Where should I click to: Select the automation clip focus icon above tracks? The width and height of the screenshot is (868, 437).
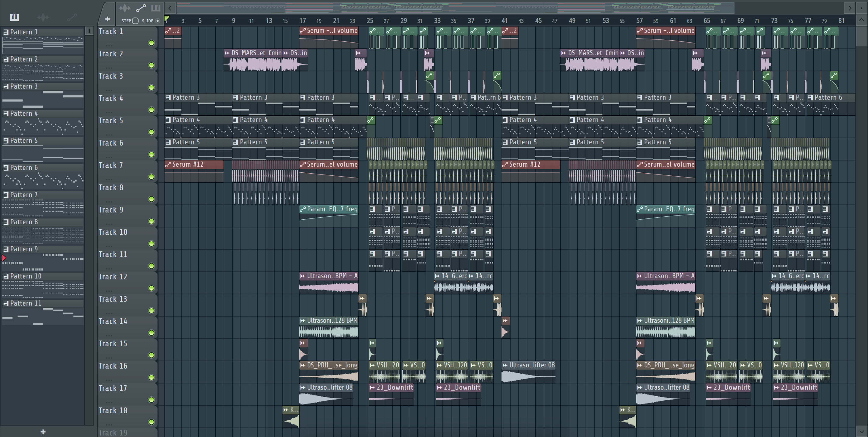point(141,8)
